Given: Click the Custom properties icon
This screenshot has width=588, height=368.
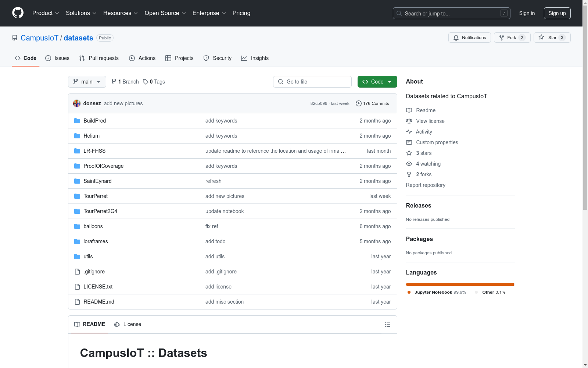Looking at the screenshot, I should pyautogui.click(x=409, y=142).
